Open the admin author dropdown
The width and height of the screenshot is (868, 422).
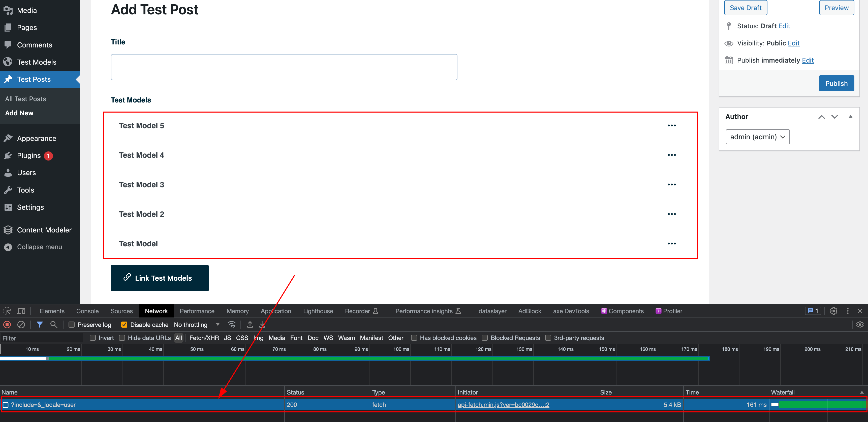[x=757, y=137]
